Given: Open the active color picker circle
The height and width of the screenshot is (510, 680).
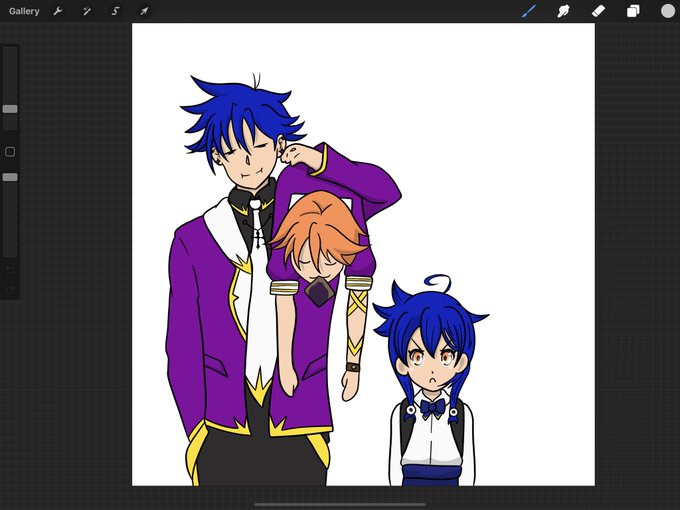Looking at the screenshot, I should (x=668, y=11).
